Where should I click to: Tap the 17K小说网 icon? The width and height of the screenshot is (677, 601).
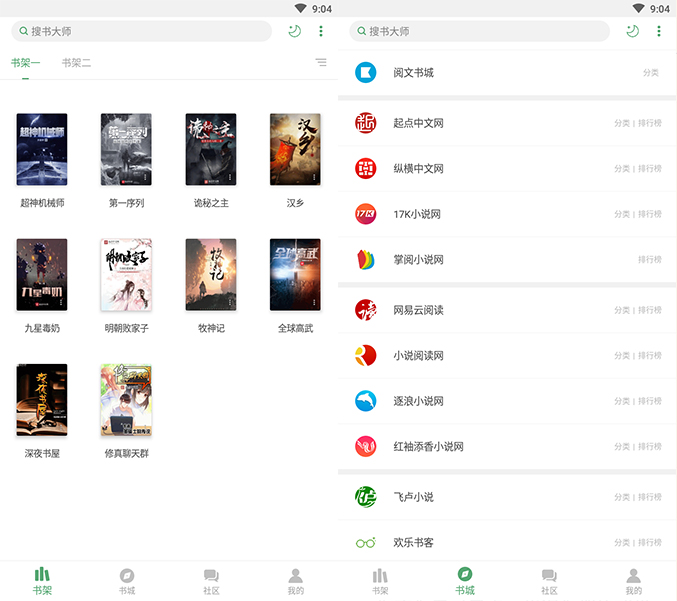(x=366, y=214)
